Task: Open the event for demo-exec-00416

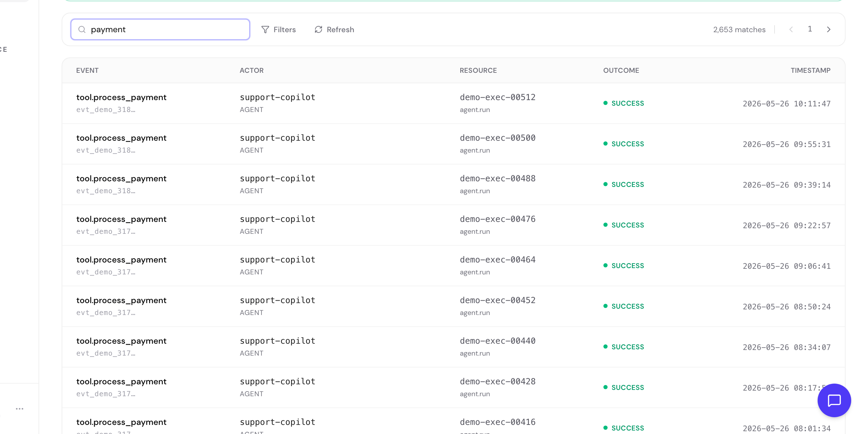Action: pyautogui.click(x=454, y=421)
